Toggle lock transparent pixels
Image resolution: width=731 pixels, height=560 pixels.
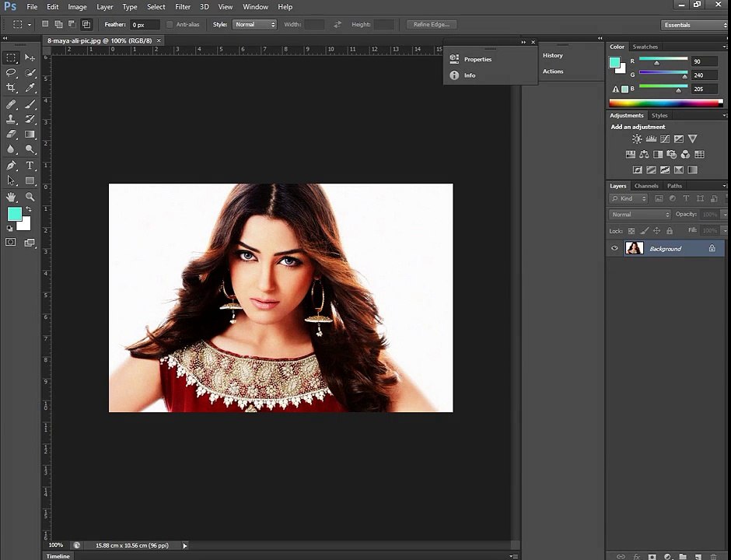pyautogui.click(x=631, y=230)
